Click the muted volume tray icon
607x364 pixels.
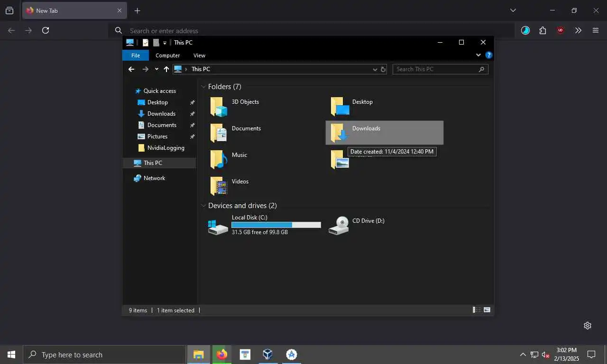coord(546,355)
